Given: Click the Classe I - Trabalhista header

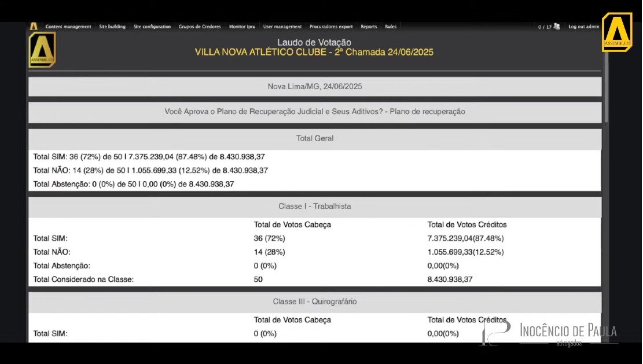Looking at the screenshot, I should [315, 207].
